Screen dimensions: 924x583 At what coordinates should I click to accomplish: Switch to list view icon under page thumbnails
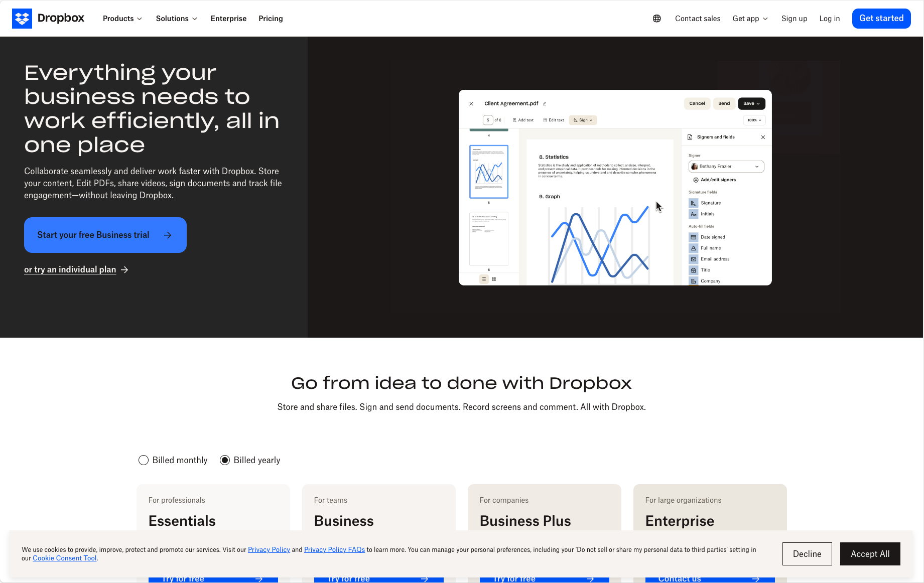(484, 279)
